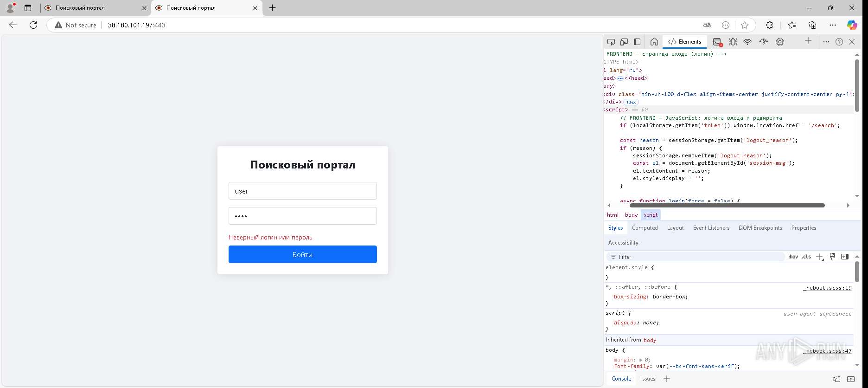Toggle the :hov element state panel
This screenshot has width=868, height=388.
(x=793, y=257)
